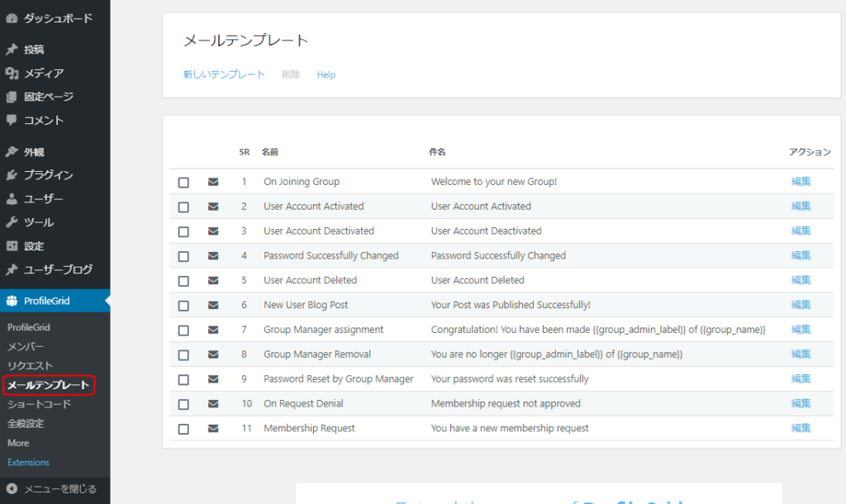This screenshot has height=504, width=846.
Task: Expand the More item in ProfileGrid submenu
Action: pyautogui.click(x=18, y=443)
